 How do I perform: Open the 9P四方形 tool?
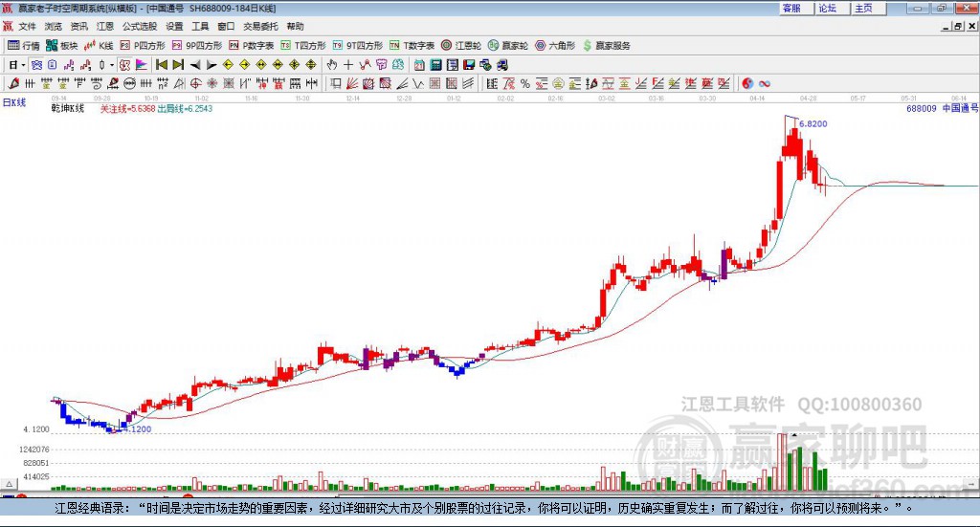coord(197,46)
